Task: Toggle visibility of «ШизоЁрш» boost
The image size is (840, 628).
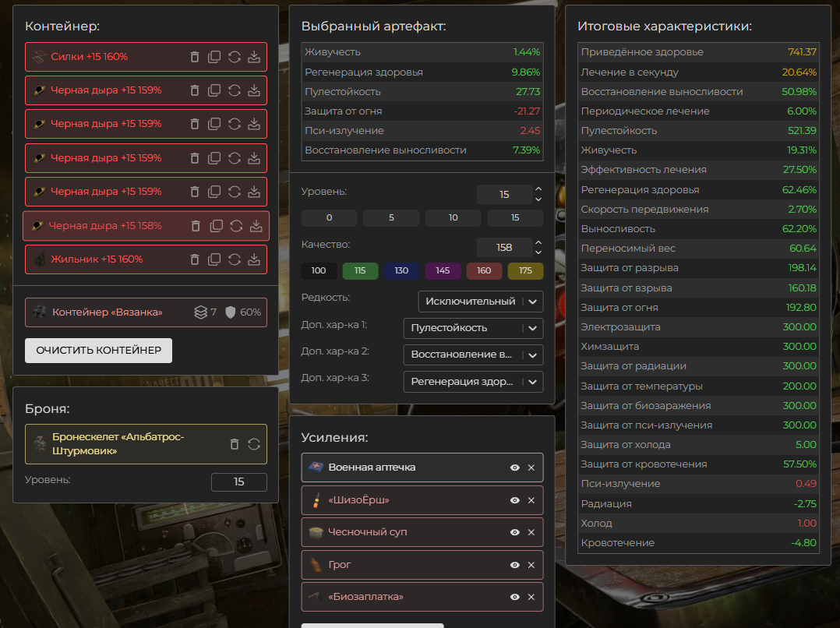Action: click(514, 500)
